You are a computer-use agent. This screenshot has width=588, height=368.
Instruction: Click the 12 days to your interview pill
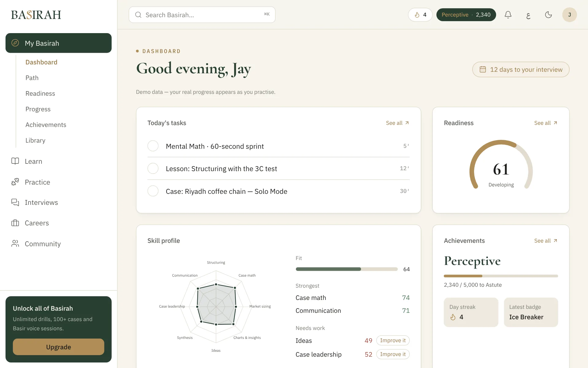click(x=521, y=69)
